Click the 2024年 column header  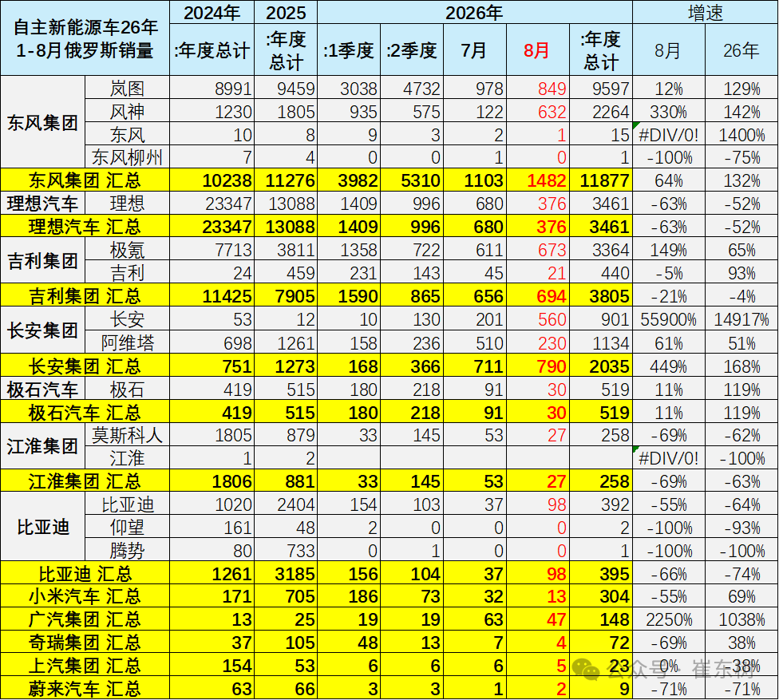point(212,13)
